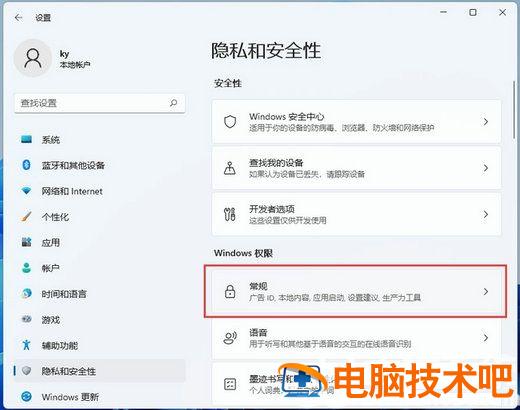The height and width of the screenshot is (410, 520).
Task: Click the speech icon of 语音
Action: coord(230,338)
